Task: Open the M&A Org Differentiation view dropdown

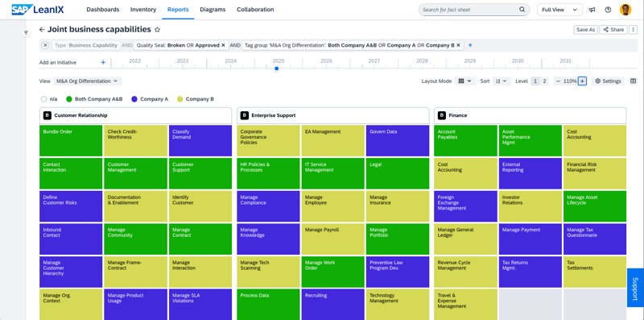Action: (x=88, y=81)
